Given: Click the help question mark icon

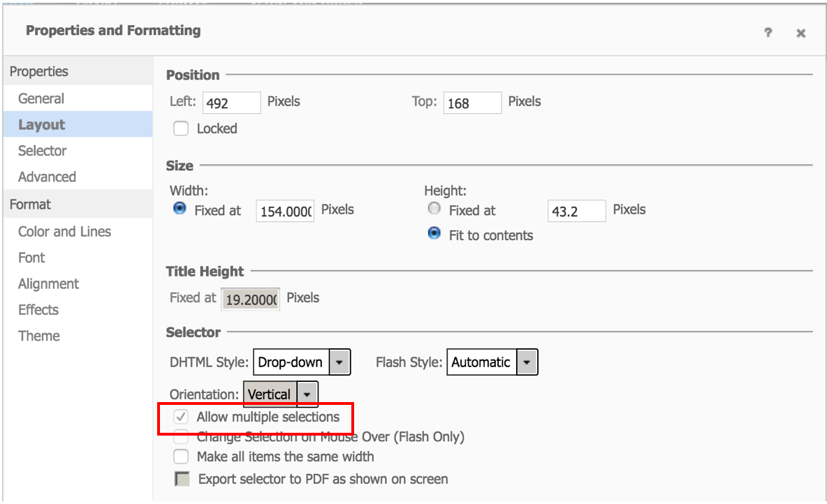Looking at the screenshot, I should [x=768, y=33].
